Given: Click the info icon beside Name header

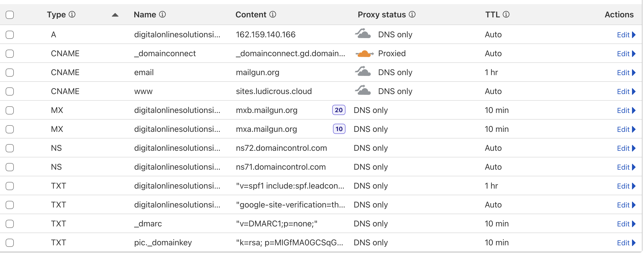Looking at the screenshot, I should point(162,15).
